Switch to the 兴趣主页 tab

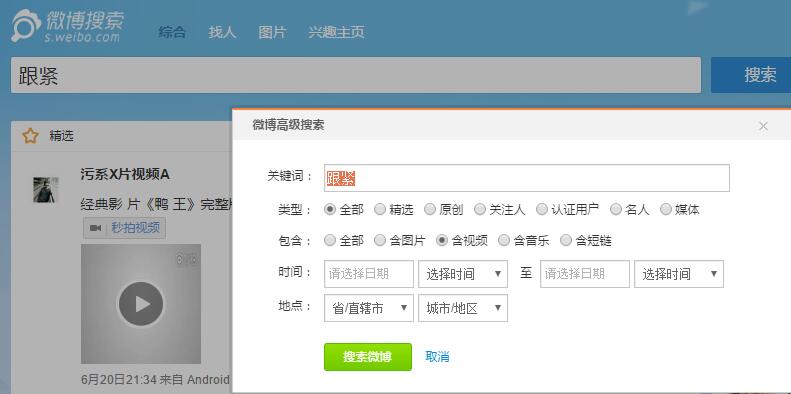pos(336,32)
